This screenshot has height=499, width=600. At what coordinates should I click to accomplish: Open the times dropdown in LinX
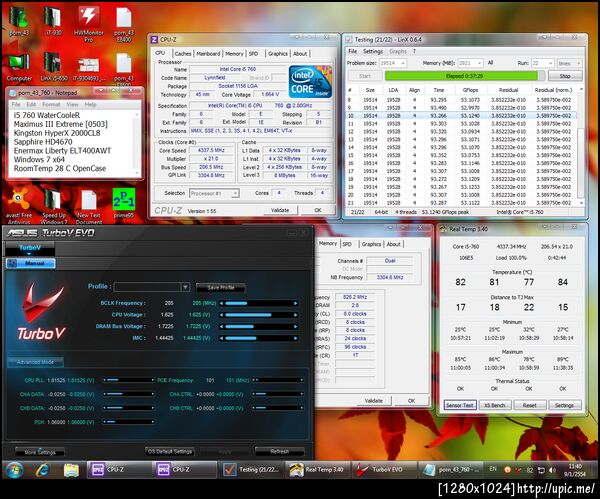tap(569, 63)
